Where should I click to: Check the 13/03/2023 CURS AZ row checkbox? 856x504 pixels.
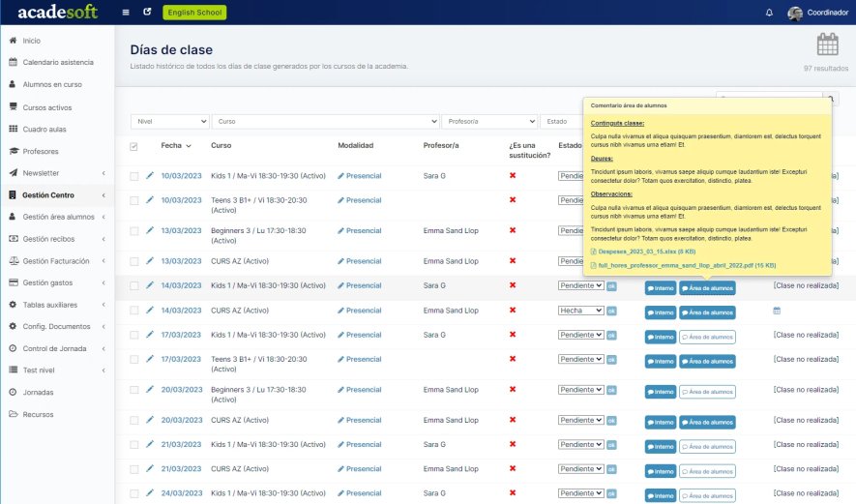point(133,261)
